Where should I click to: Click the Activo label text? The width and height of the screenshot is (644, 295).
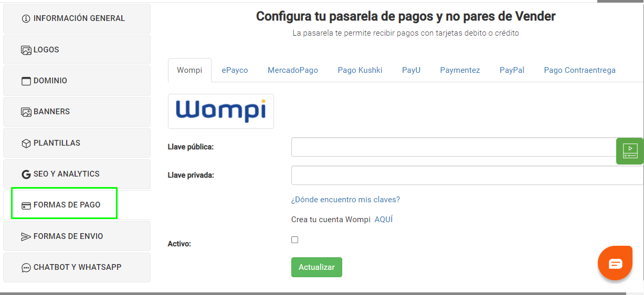tap(180, 244)
